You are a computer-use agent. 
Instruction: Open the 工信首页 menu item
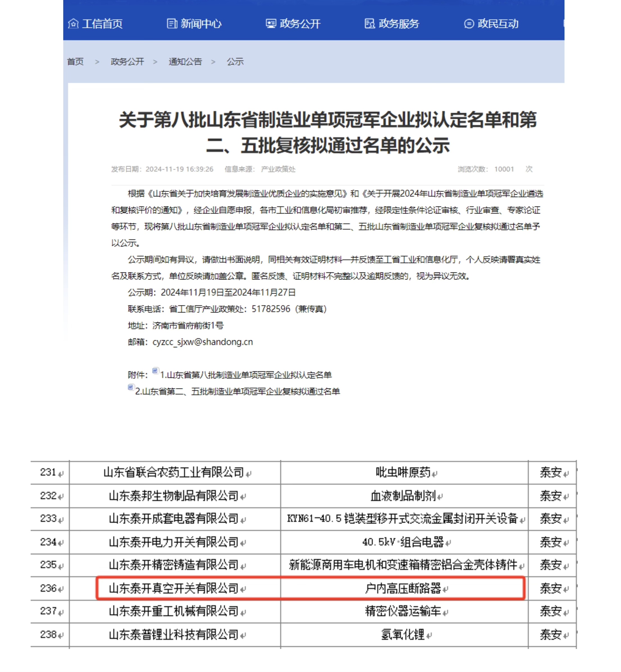pyautogui.click(x=102, y=24)
